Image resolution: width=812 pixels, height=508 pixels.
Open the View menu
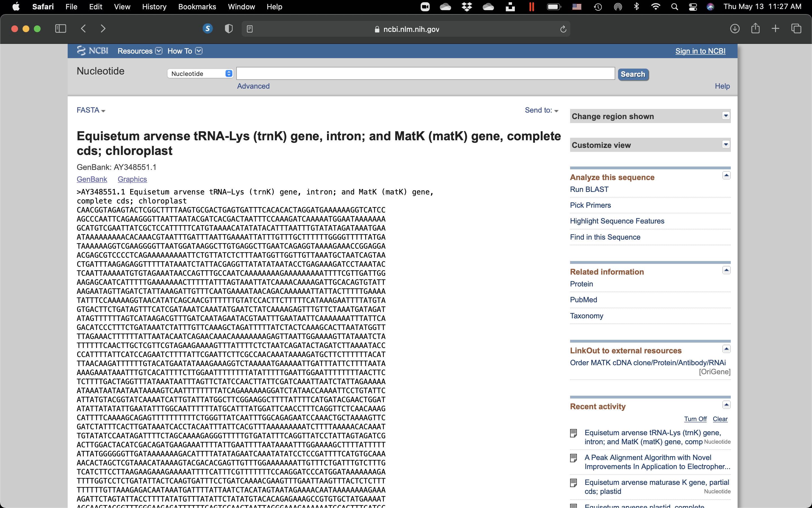(122, 7)
